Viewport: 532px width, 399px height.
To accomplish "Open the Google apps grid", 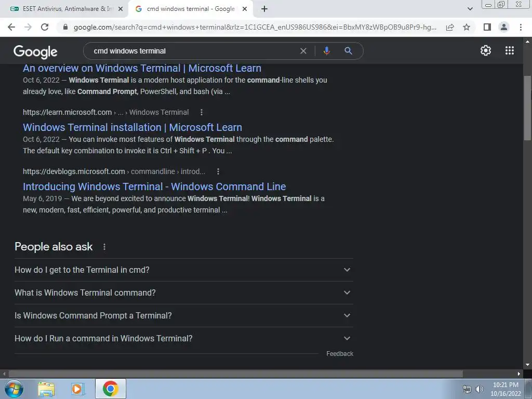I will tap(509, 50).
